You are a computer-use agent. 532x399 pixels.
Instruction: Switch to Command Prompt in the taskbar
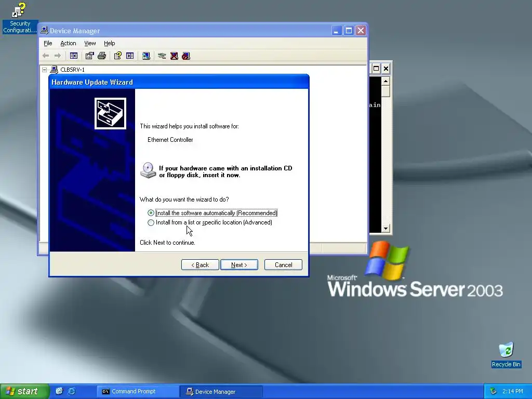click(138, 391)
